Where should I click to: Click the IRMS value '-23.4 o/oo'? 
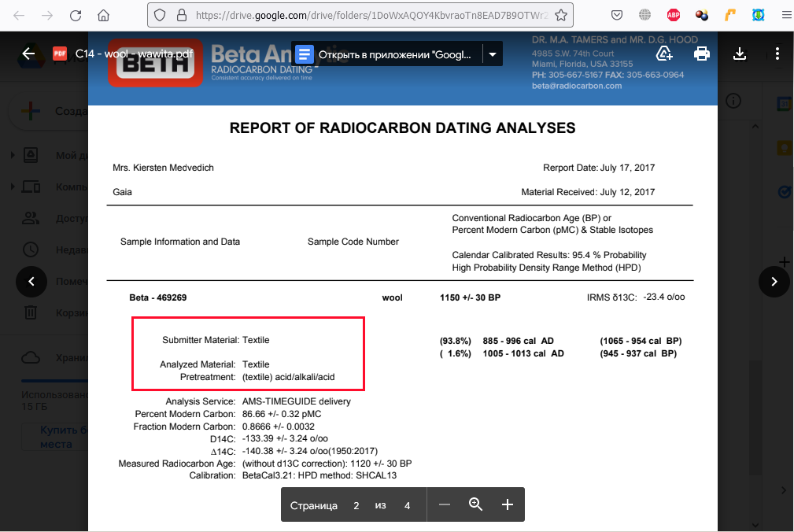[x=664, y=297]
